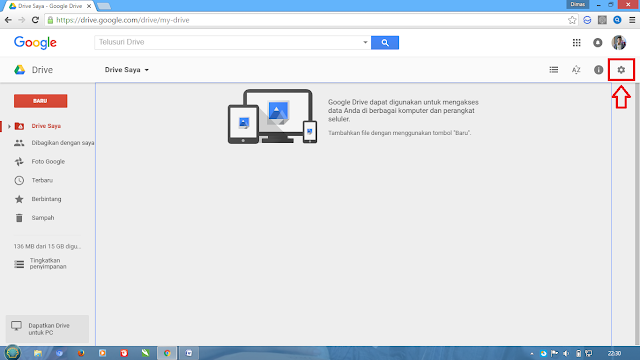Image resolution: width=640 pixels, height=360 pixels.
Task: Click the gray extension icon in toolbar
Action: 602,20
